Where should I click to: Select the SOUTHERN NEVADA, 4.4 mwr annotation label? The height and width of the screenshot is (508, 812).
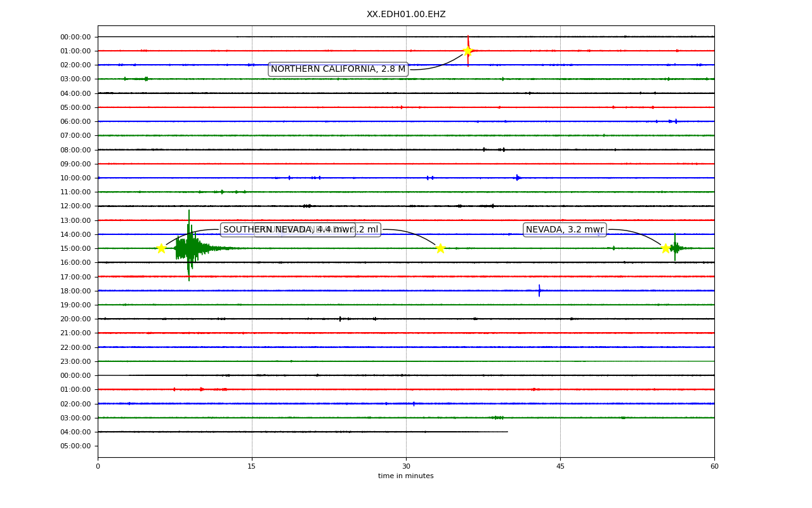pyautogui.click(x=288, y=230)
